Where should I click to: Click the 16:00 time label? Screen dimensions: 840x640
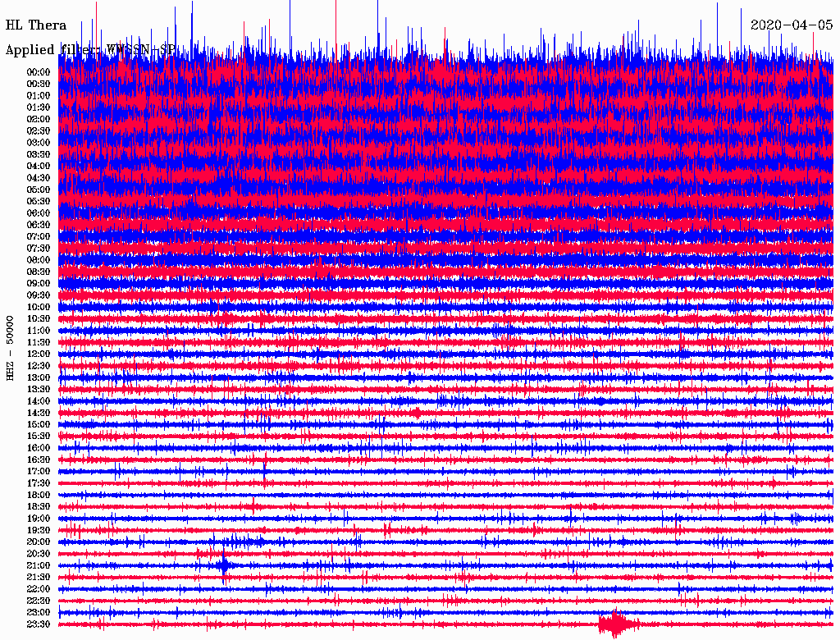39,448
